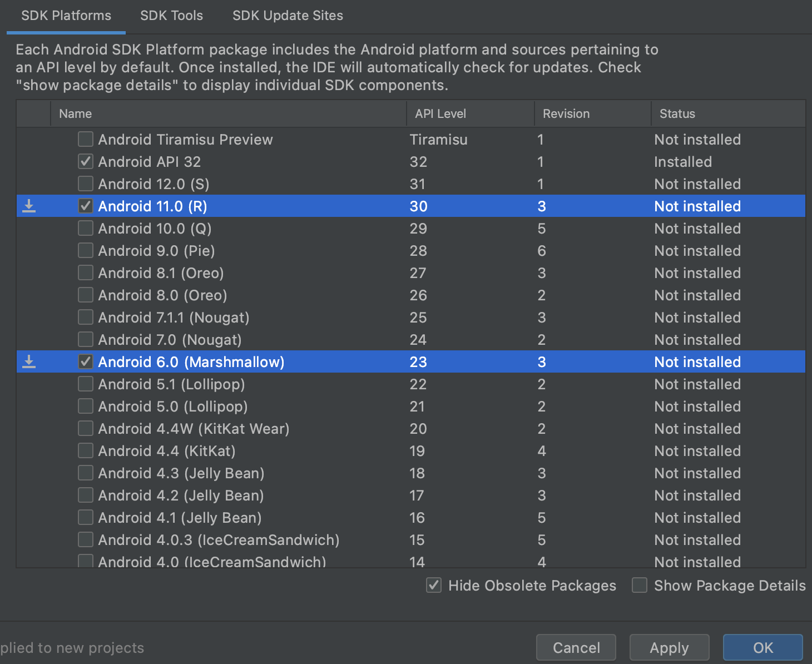This screenshot has height=664, width=812.
Task: Enable Show Package Details checkbox
Action: (640, 585)
